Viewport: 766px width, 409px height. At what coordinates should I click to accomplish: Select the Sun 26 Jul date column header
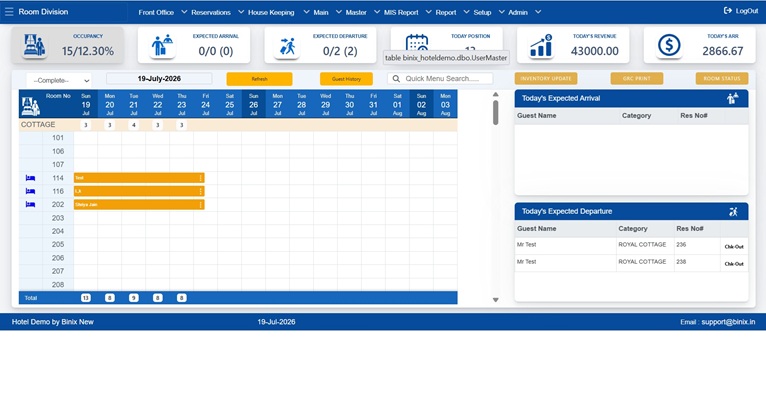(x=254, y=104)
